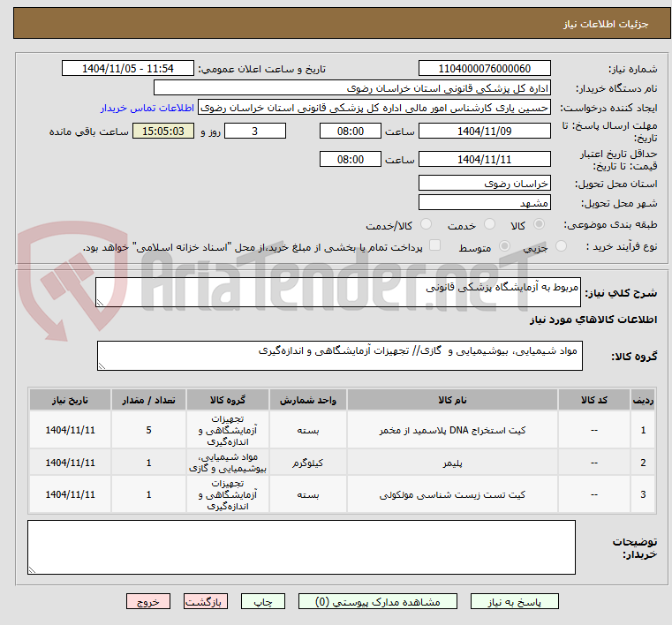672x625 pixels.
Task: Click the price validity date 1404/11/11
Action: [x=484, y=160]
